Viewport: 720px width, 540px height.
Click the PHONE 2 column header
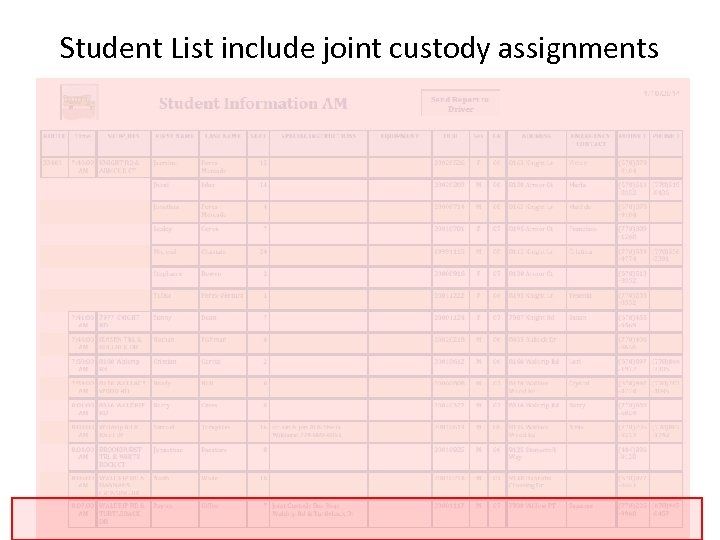tap(667, 136)
